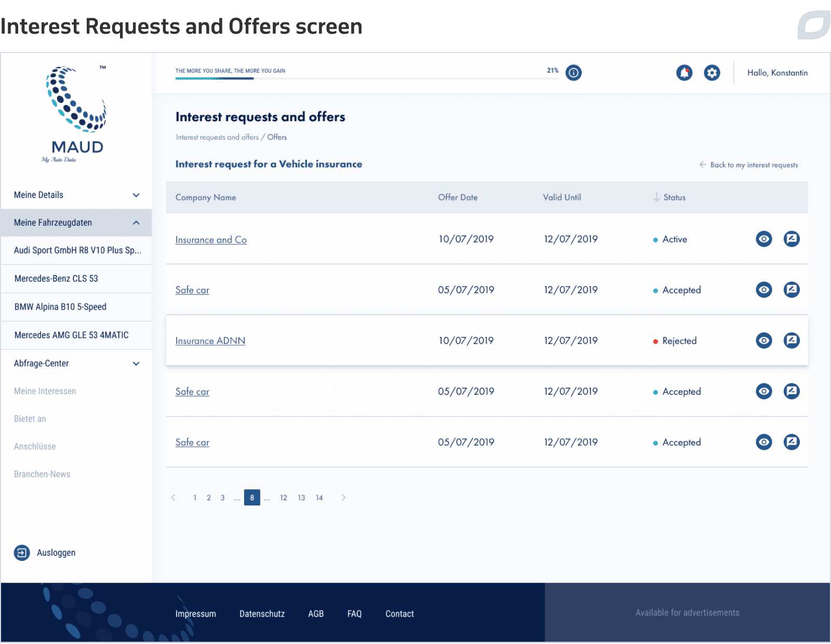Go to previous page arrow in pagination
The height and width of the screenshot is (644, 831).
coord(173,498)
